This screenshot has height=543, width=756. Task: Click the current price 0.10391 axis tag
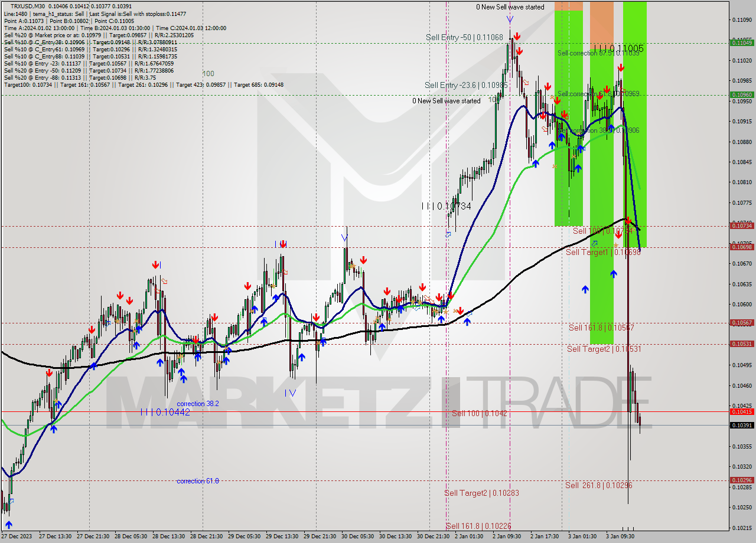point(742,425)
